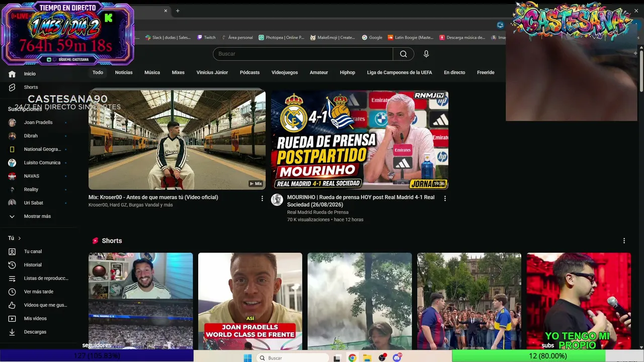Select the Todo filter chip
This screenshot has height=362, width=644.
[98, 72]
